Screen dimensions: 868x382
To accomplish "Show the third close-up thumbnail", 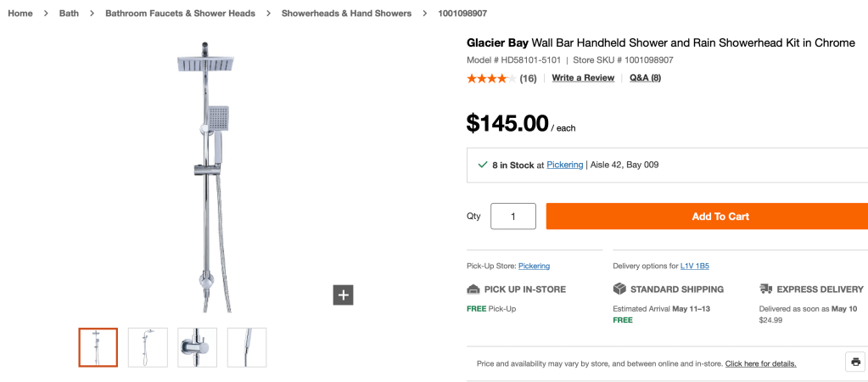I will pyautogui.click(x=197, y=347).
